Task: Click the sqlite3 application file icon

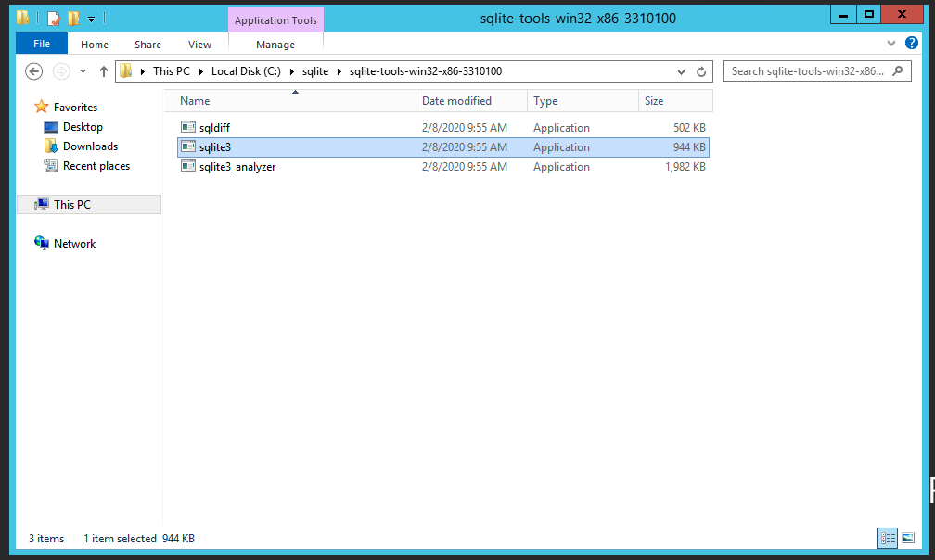Action: pos(188,146)
